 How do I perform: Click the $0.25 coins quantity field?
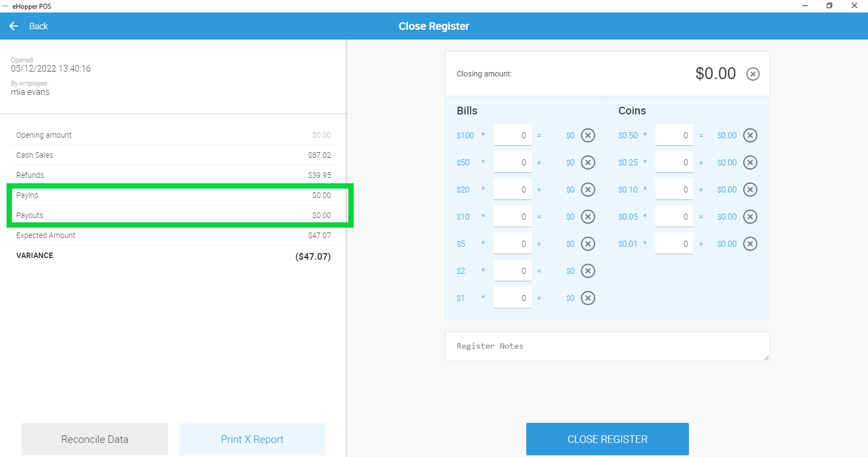[674, 162]
